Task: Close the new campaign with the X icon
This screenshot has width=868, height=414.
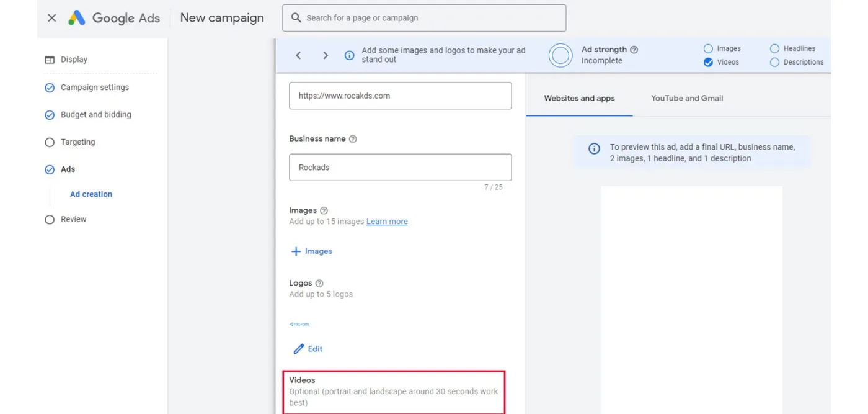Action: coord(52,18)
